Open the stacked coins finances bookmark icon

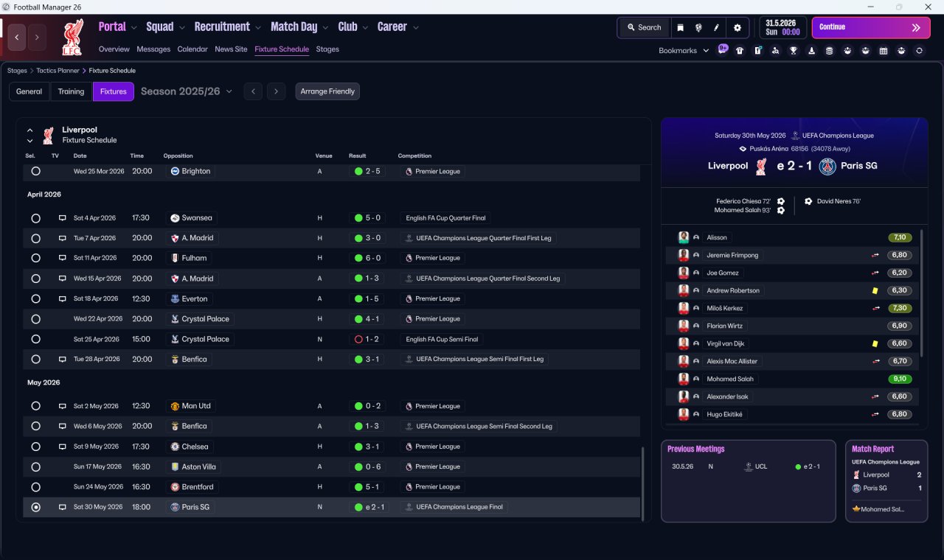tap(830, 51)
